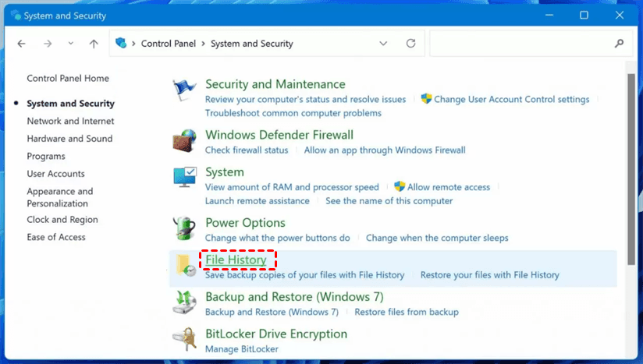Open Programs category
Screen dimensions: 643x364
click(46, 157)
